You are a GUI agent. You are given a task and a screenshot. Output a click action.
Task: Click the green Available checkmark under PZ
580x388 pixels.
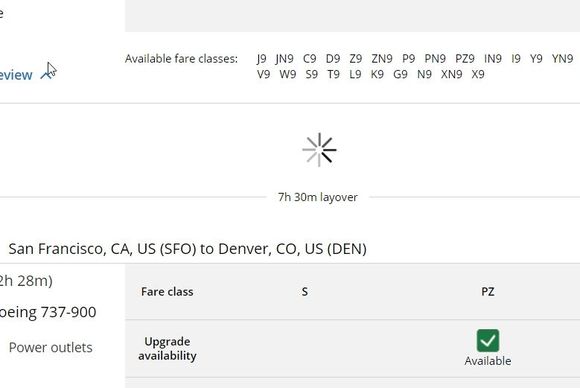pos(488,340)
